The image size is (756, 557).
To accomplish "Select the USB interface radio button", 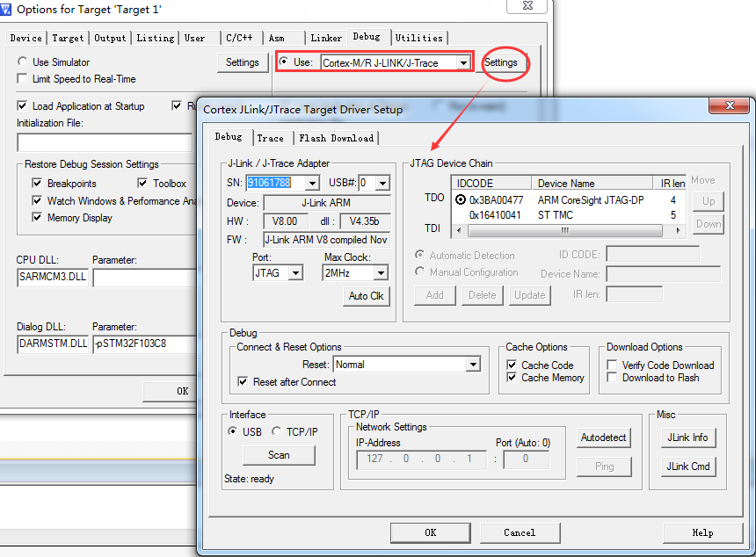I will tap(233, 431).
